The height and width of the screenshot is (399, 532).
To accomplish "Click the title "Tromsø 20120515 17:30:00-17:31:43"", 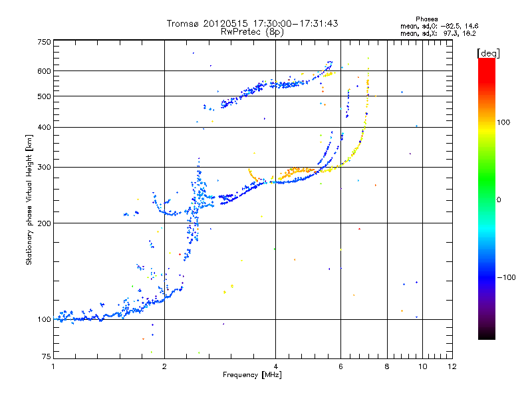I will (252, 23).
